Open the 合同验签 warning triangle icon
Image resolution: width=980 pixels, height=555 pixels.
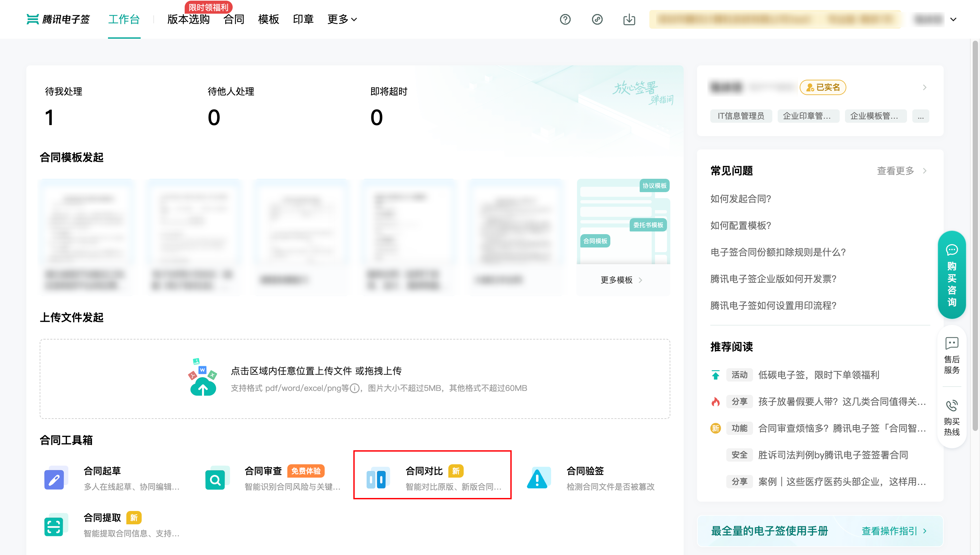point(537,479)
